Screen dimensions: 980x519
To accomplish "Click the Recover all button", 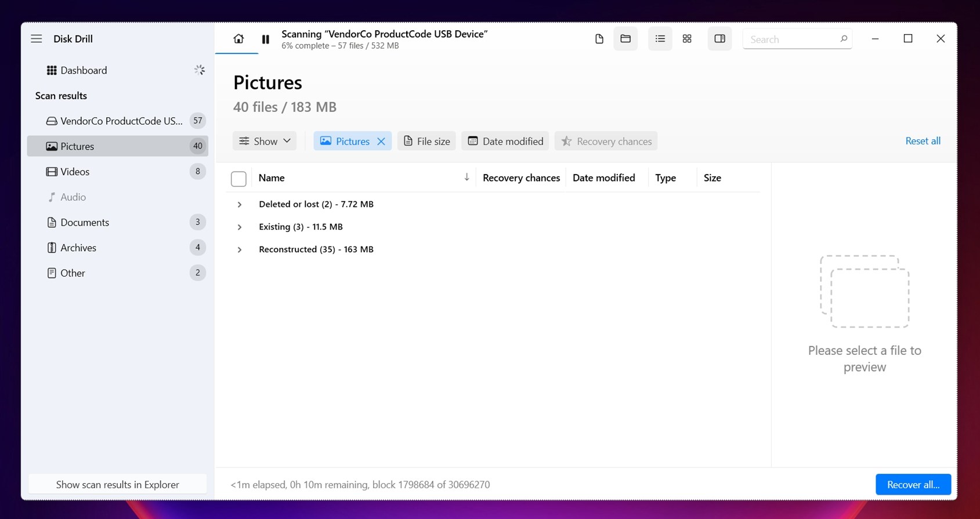I will click(x=913, y=485).
